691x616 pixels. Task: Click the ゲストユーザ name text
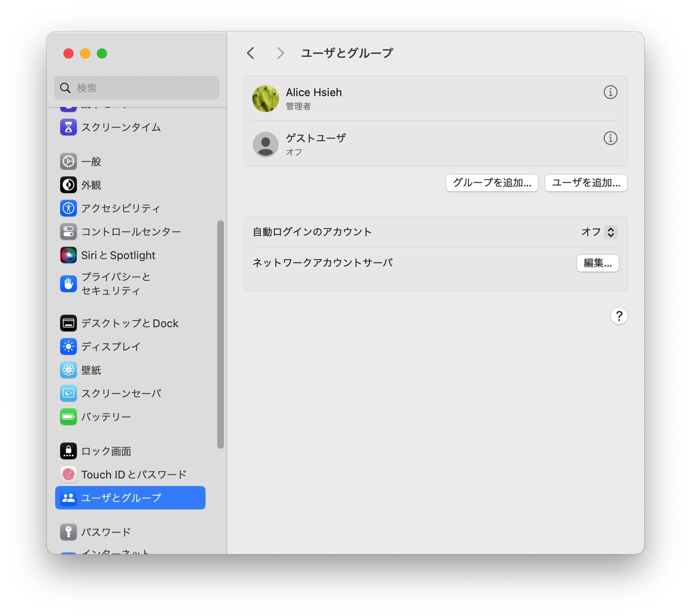click(316, 138)
